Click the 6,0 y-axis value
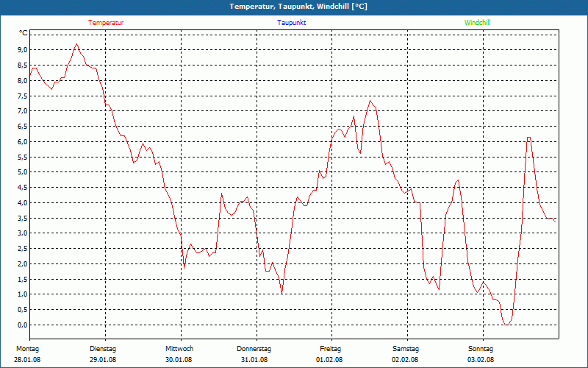 pyautogui.click(x=23, y=141)
